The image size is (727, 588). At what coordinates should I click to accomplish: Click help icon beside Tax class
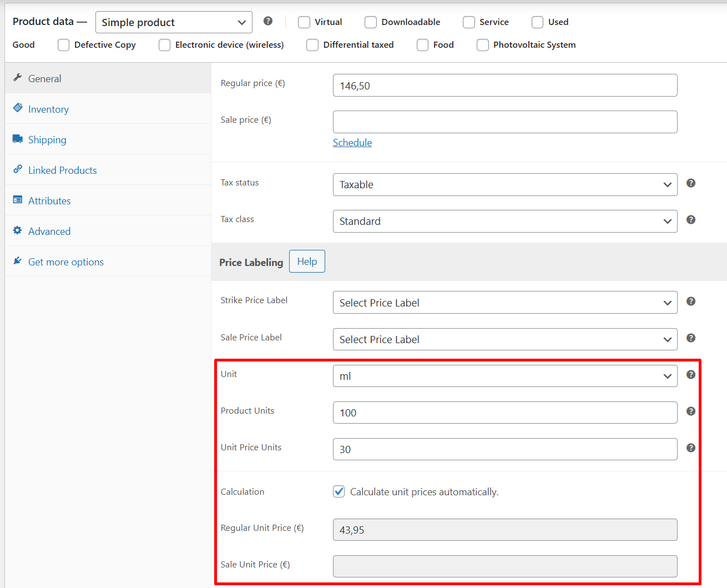click(691, 220)
